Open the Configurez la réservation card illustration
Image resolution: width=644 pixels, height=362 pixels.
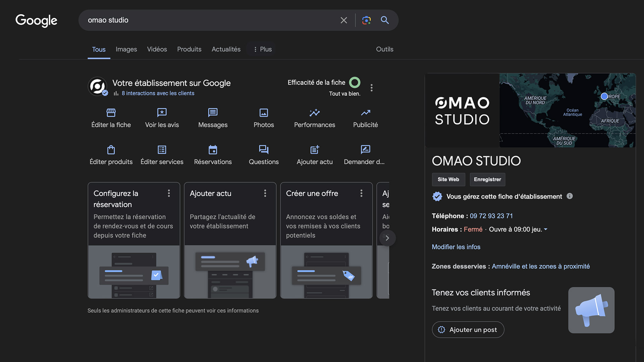[134, 272]
